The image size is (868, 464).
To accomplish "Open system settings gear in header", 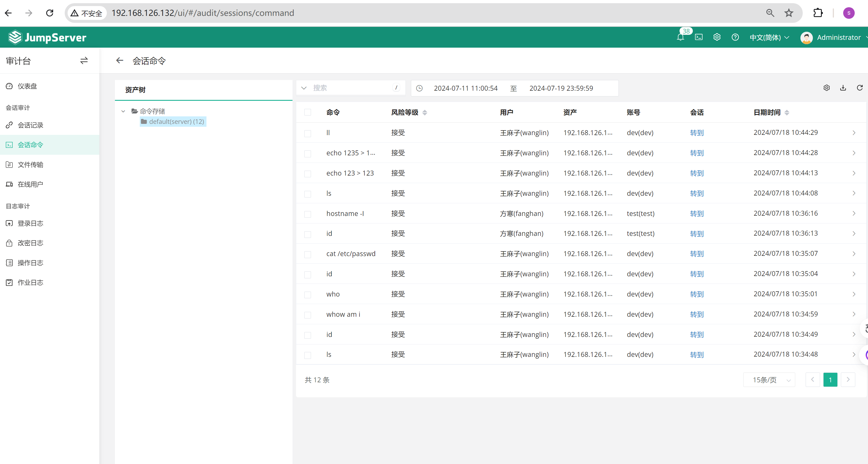I will (x=717, y=37).
